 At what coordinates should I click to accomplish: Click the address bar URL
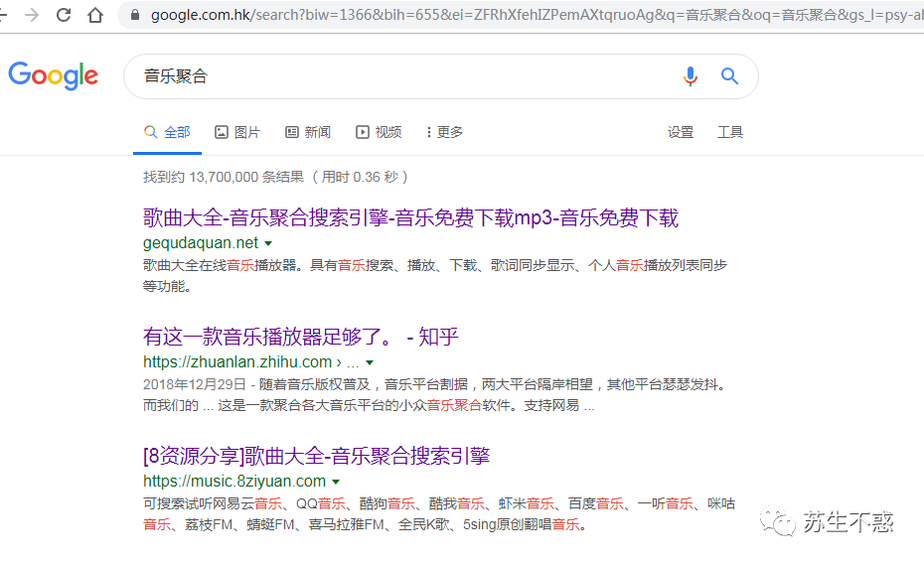tap(537, 15)
